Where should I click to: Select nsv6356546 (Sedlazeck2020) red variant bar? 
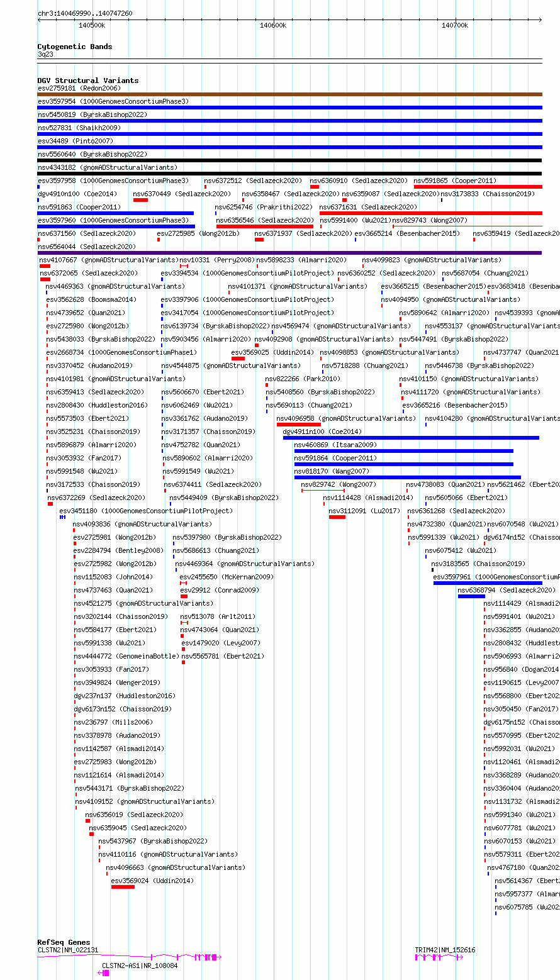pyautogui.click(x=265, y=226)
